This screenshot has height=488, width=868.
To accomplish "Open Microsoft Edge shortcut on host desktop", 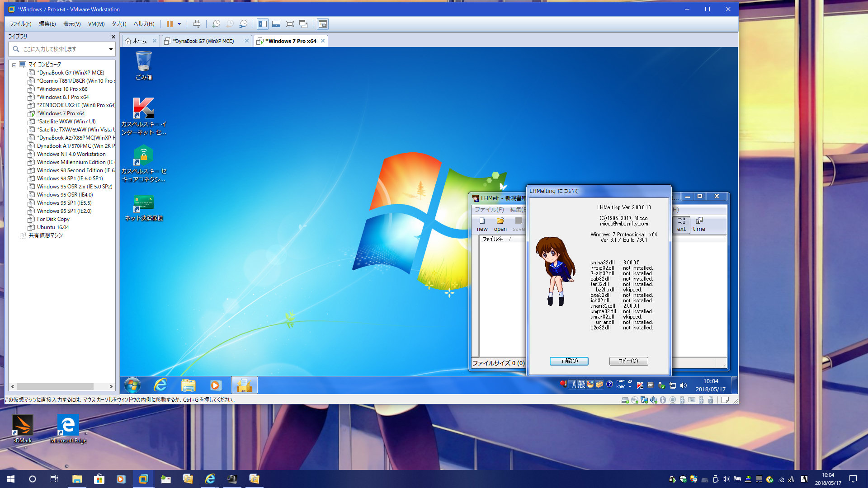I will point(68,429).
